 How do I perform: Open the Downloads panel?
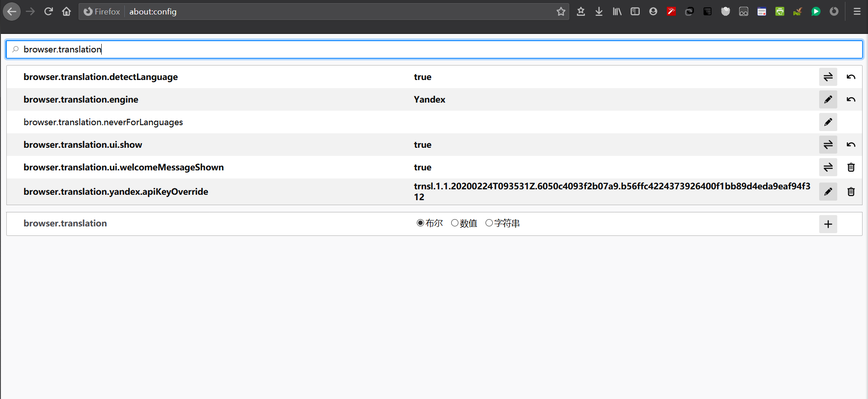coord(599,11)
